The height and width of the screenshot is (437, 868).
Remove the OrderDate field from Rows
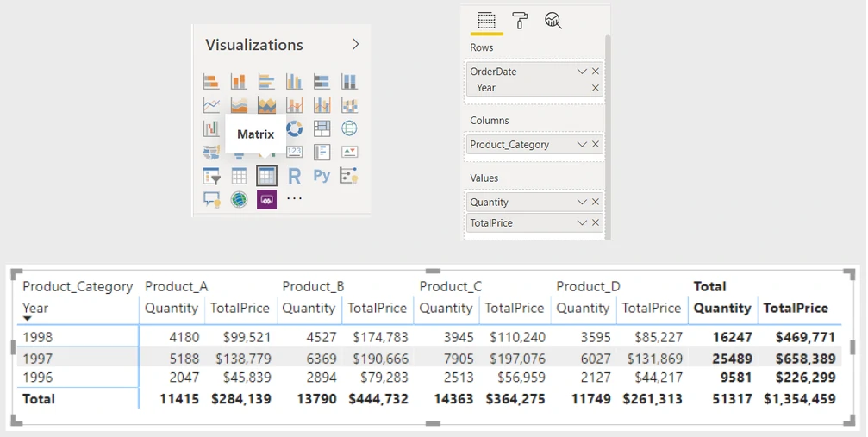[x=596, y=72]
